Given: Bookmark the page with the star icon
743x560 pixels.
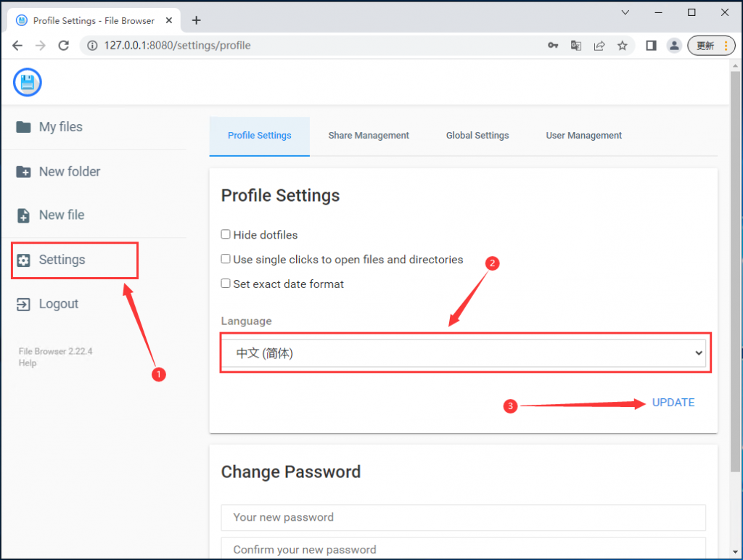Looking at the screenshot, I should [x=623, y=45].
